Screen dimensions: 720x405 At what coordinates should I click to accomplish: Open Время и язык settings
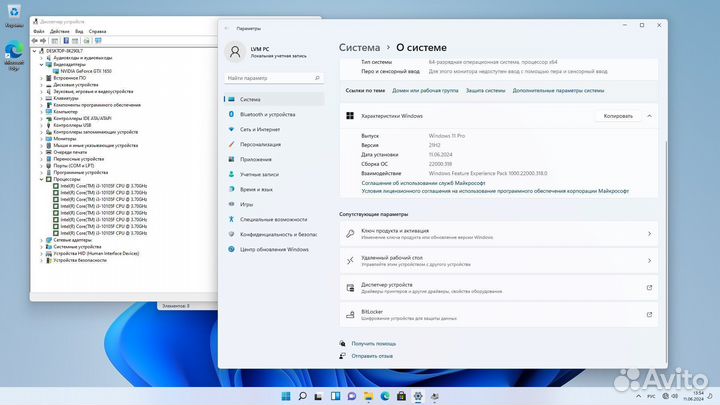point(274,189)
